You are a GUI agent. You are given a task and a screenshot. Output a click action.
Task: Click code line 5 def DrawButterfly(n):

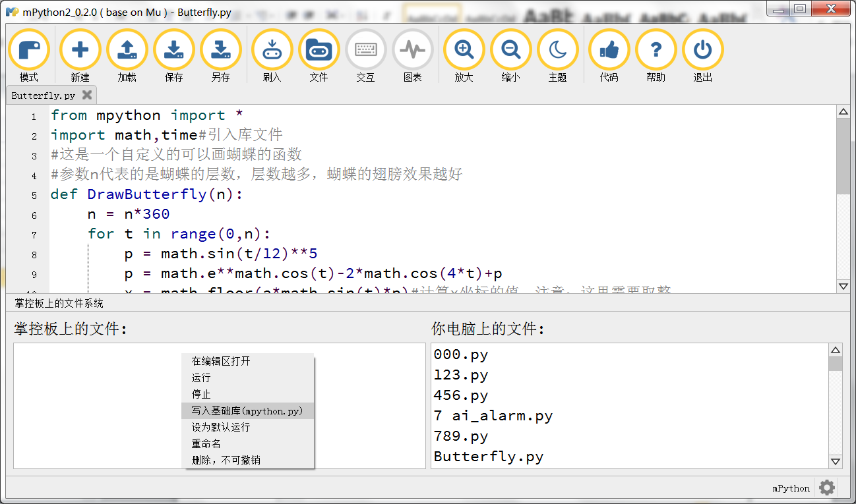[x=147, y=194]
